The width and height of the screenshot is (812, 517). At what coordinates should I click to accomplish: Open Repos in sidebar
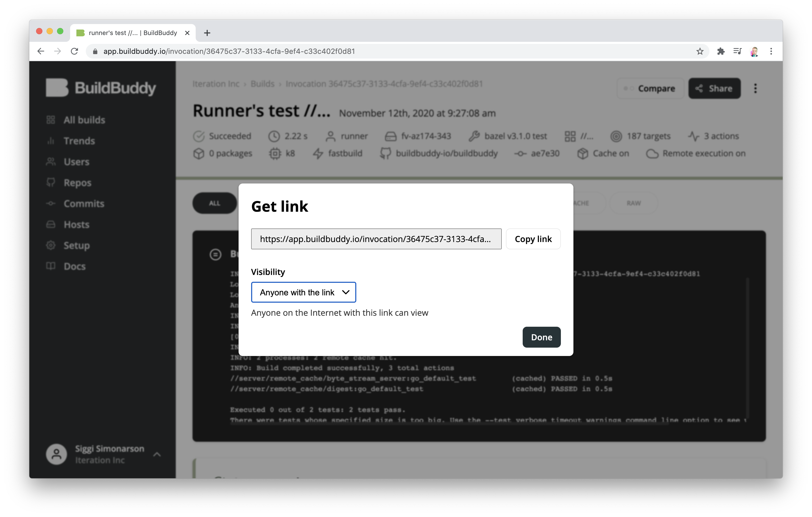[x=69, y=183]
